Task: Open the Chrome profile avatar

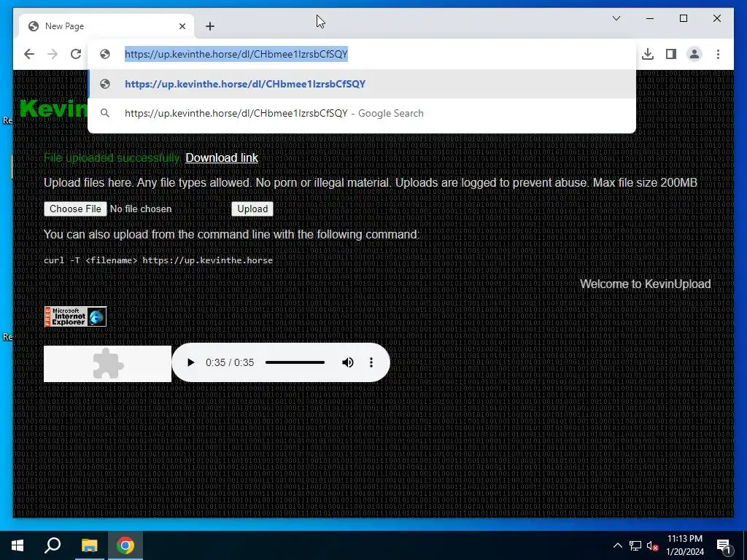Action: point(694,54)
